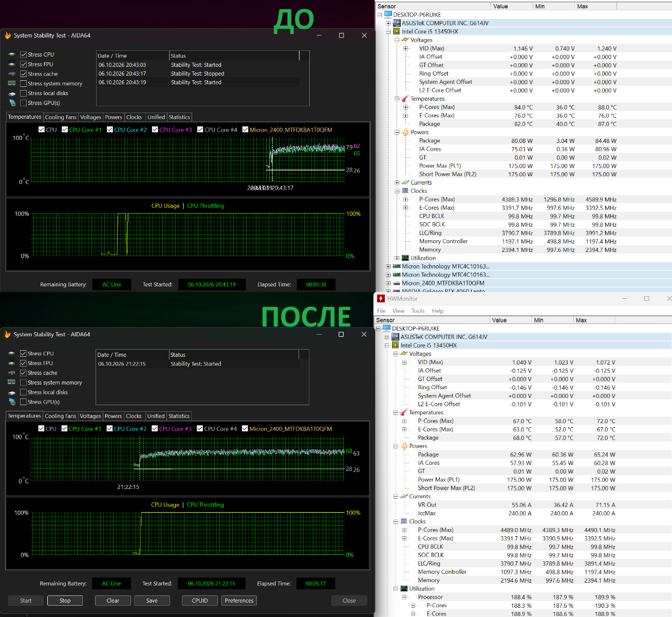The height and width of the screenshot is (617, 672).
Task: Open the File menu in HWMonitor
Action: (x=381, y=311)
